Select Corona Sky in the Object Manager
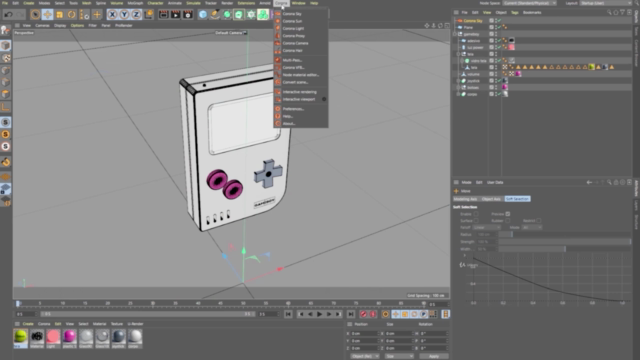The image size is (640, 360). (x=473, y=21)
